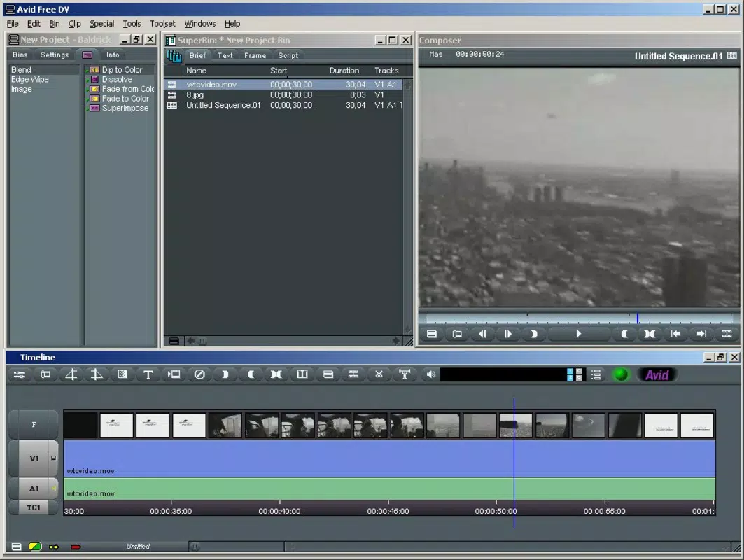Click the speaker audio icon in Timeline toolbar

pos(430,375)
